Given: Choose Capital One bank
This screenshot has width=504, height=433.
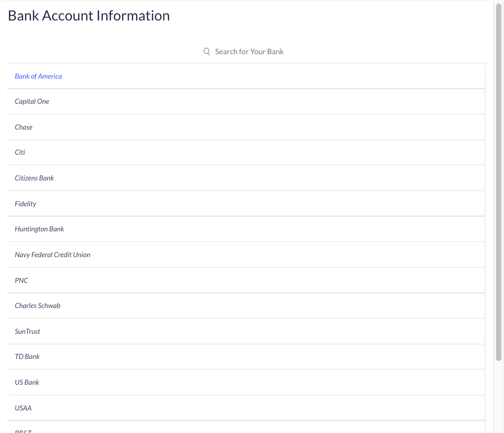Looking at the screenshot, I should pos(246,101).
